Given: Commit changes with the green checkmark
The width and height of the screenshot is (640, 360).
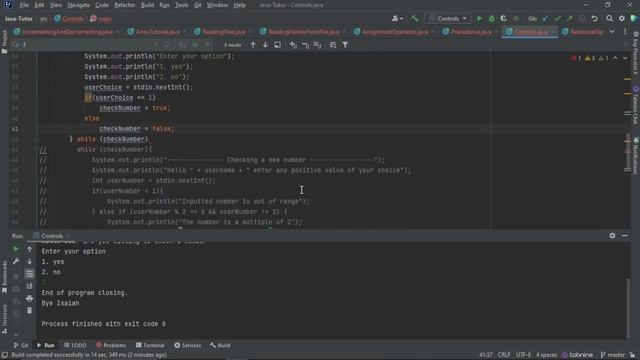Looking at the screenshot, I should [558, 19].
